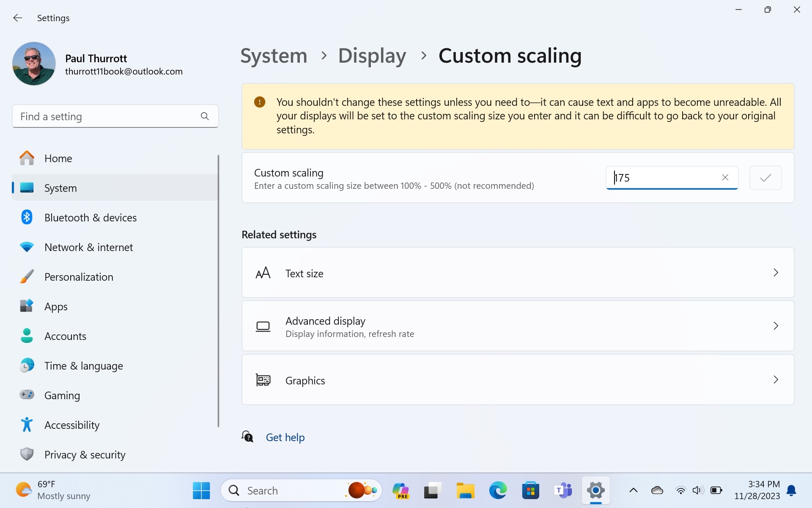Click the Windows Start button
The width and height of the screenshot is (812, 508).
[201, 491]
